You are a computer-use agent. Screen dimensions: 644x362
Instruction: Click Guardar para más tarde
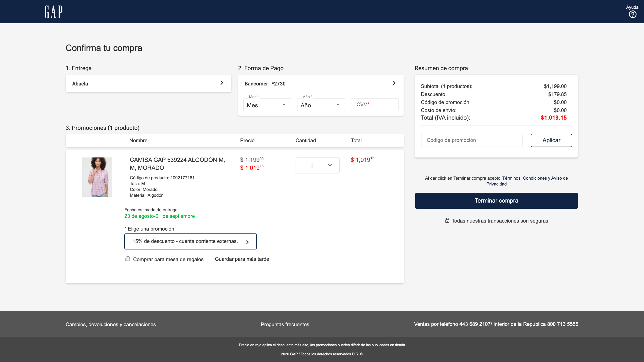pyautogui.click(x=242, y=259)
